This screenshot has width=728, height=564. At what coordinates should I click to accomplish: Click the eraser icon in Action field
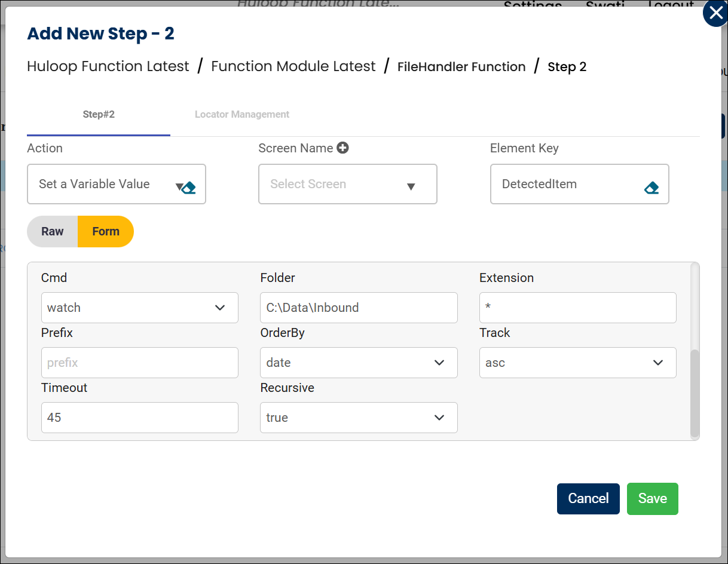(189, 188)
